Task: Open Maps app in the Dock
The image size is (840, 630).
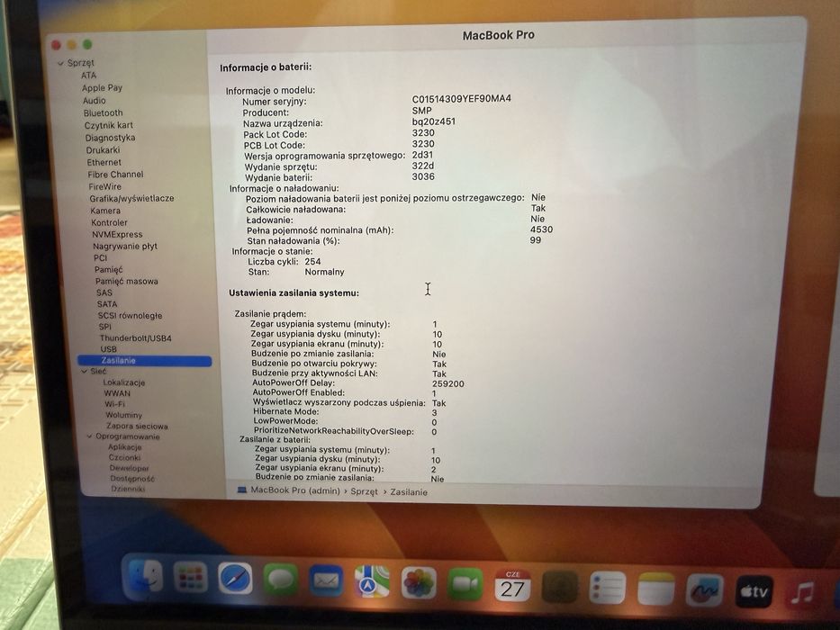Action: click(373, 581)
